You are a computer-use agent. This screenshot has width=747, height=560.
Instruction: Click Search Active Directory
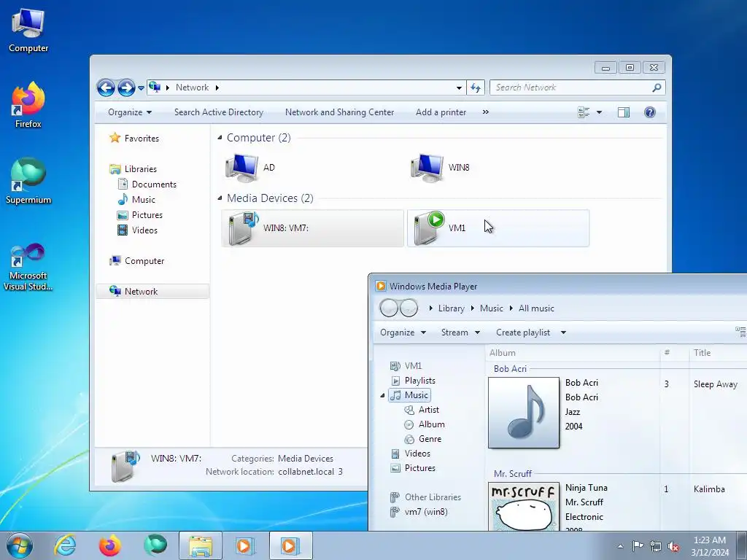click(x=219, y=112)
